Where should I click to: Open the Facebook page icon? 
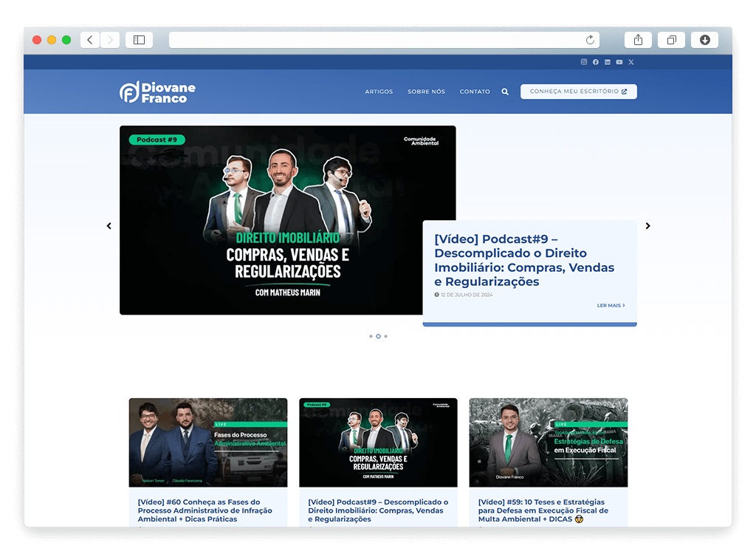tap(596, 62)
